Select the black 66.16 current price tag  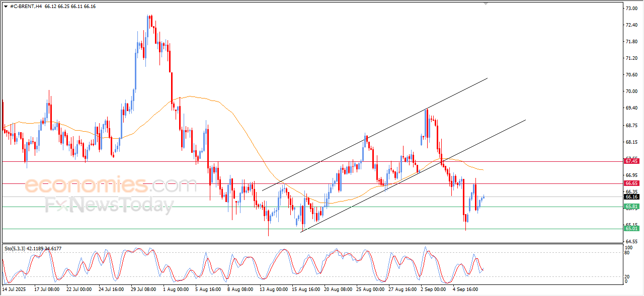(631, 197)
